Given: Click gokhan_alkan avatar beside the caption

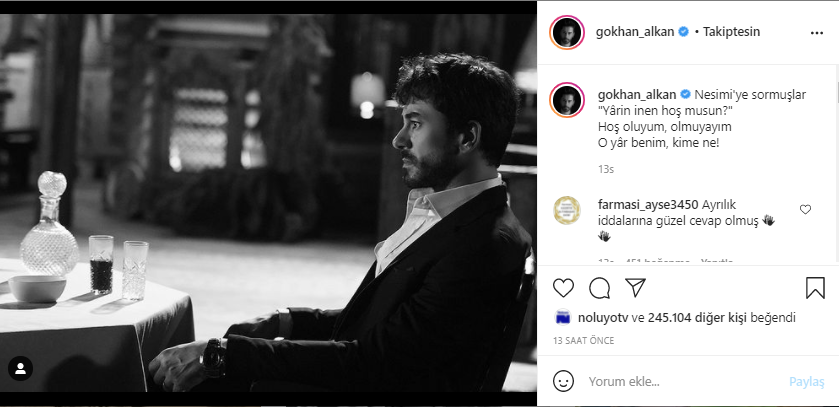Looking at the screenshot, I should (x=567, y=102).
